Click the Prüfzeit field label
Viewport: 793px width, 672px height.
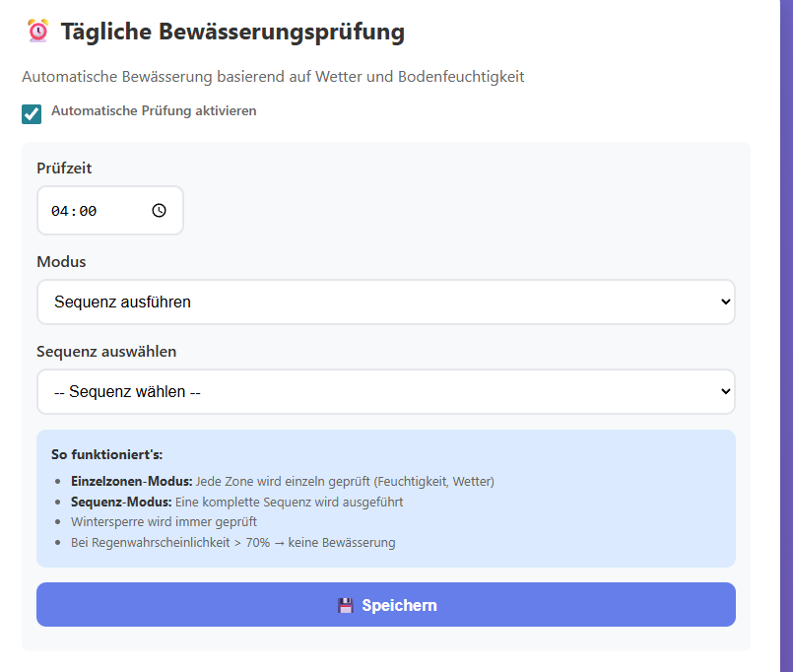(x=64, y=168)
